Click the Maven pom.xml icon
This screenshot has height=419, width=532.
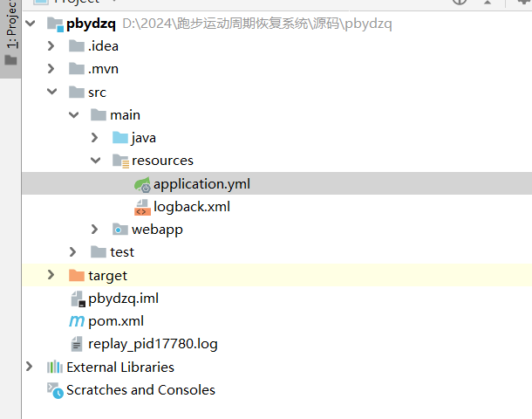[77, 321]
